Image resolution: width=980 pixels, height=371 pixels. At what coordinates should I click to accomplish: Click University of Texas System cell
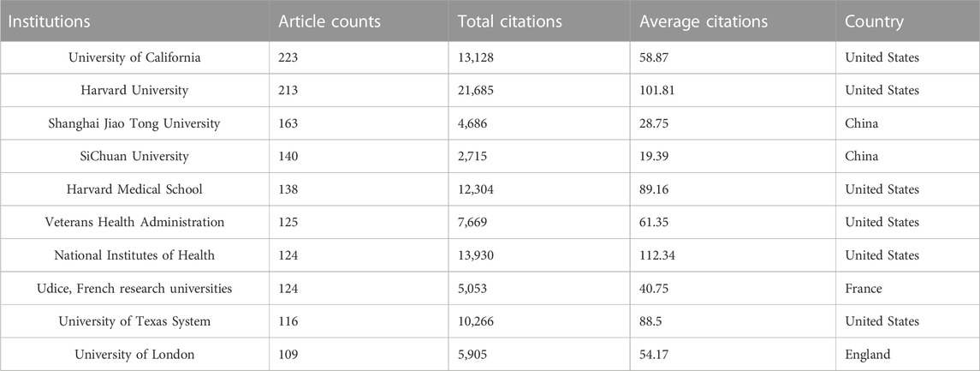click(134, 321)
